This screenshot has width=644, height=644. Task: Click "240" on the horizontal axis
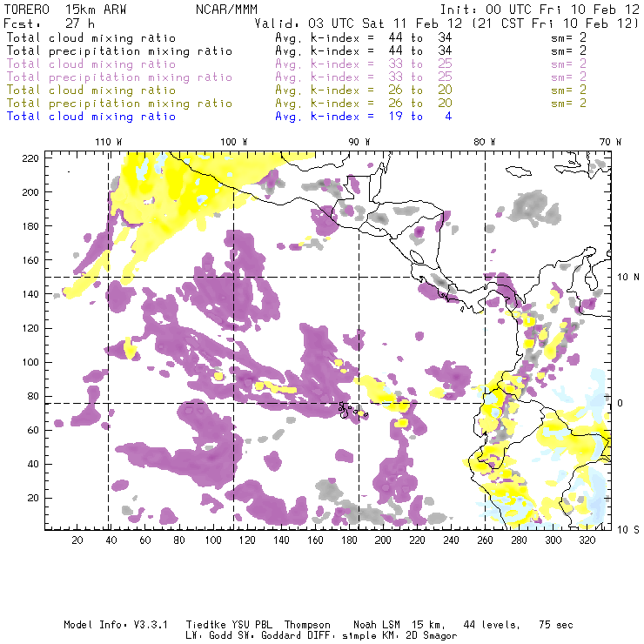(451, 540)
